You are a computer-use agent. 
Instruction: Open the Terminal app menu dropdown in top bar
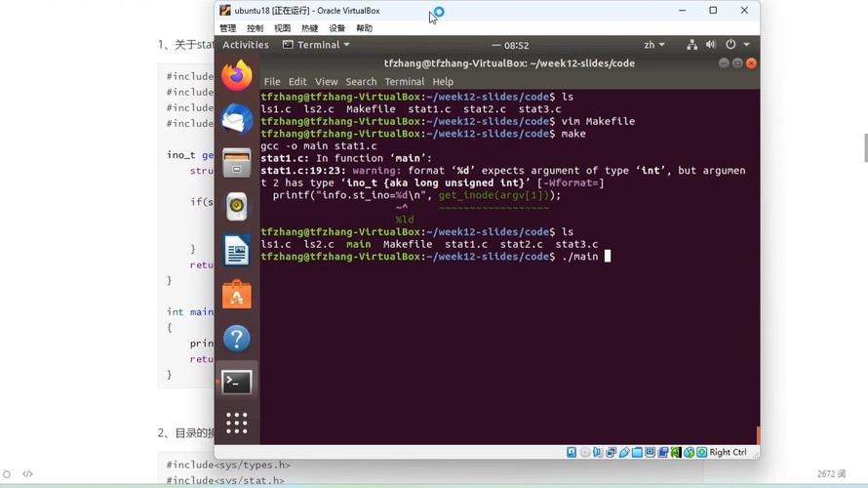(x=316, y=45)
